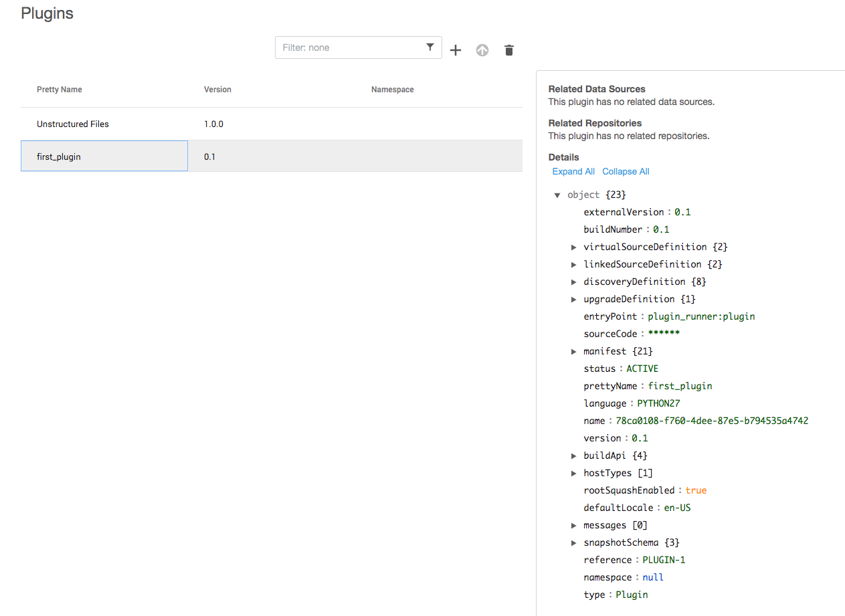The image size is (845, 616).
Task: Click the upload plugin arrow icon
Action: (x=482, y=50)
